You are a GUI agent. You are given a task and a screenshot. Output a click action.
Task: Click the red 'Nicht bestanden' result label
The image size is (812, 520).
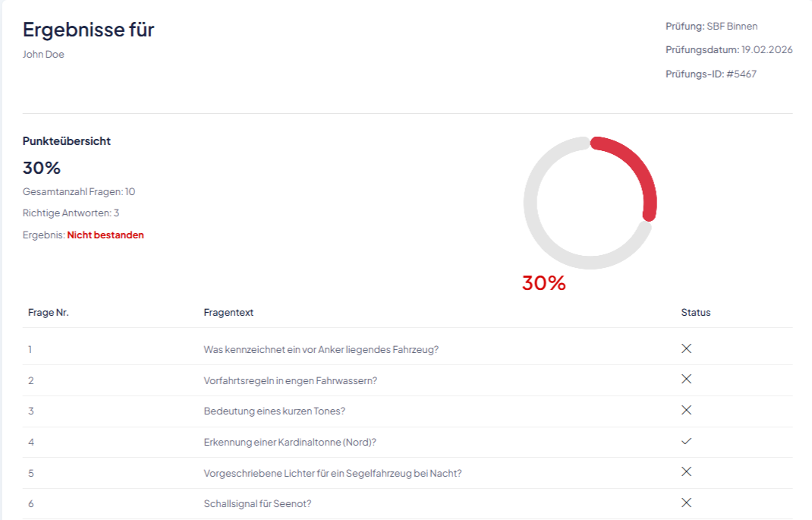click(105, 235)
